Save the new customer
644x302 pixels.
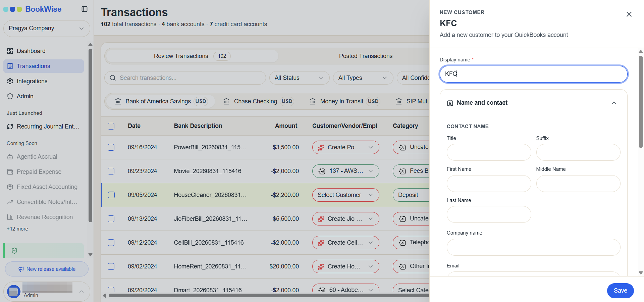(620, 291)
